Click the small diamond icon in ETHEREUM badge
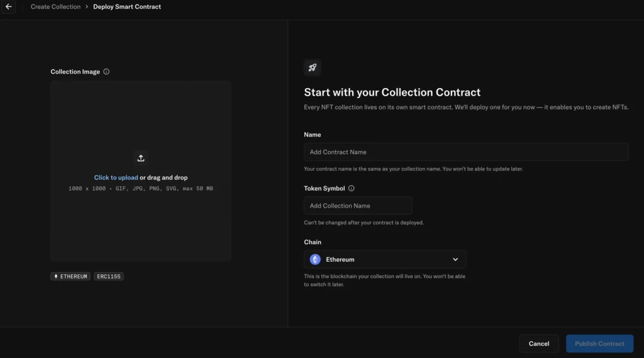This screenshot has width=644, height=358. tap(56, 276)
